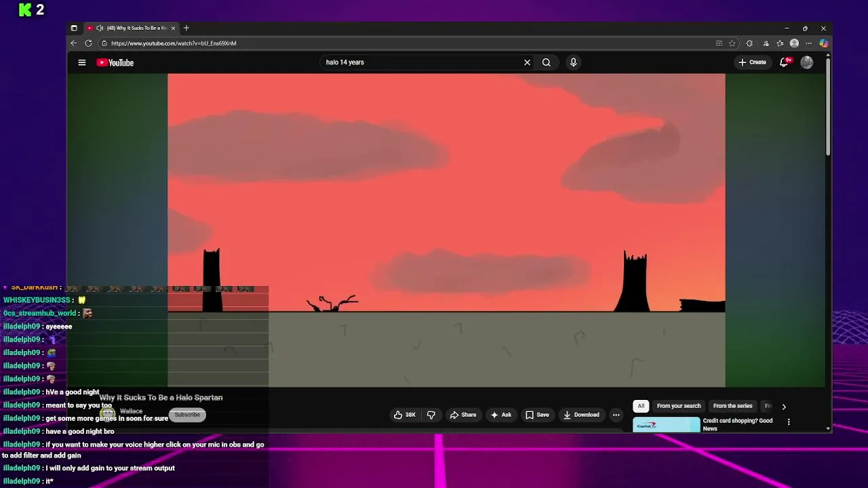The width and height of the screenshot is (868, 488).
Task: Click chat message 'have a good night bro'
Action: pyautogui.click(x=80, y=432)
